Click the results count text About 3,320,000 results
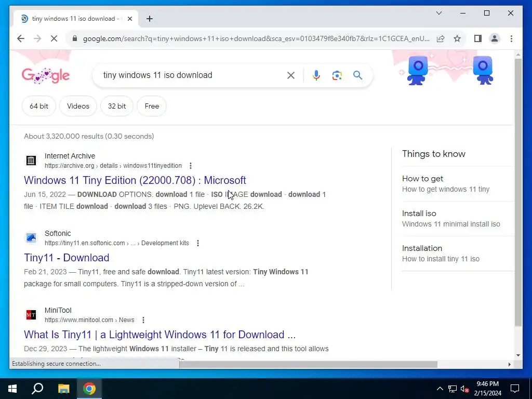The image size is (532, 399). [89, 137]
